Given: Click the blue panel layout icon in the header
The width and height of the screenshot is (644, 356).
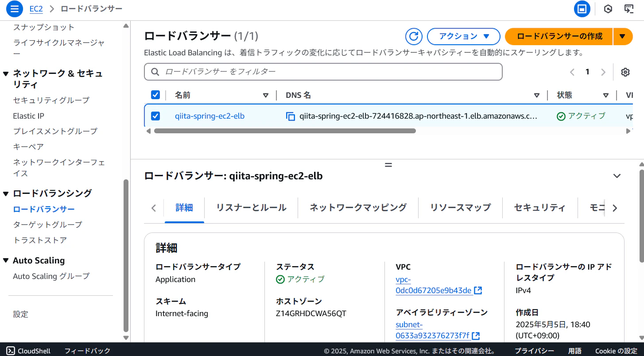Looking at the screenshot, I should pyautogui.click(x=582, y=9).
